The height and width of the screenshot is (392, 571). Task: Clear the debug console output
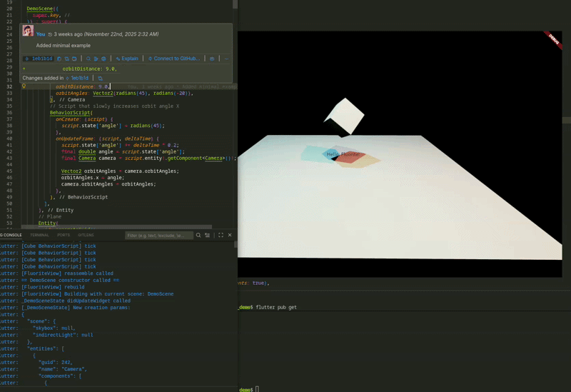pos(208,235)
